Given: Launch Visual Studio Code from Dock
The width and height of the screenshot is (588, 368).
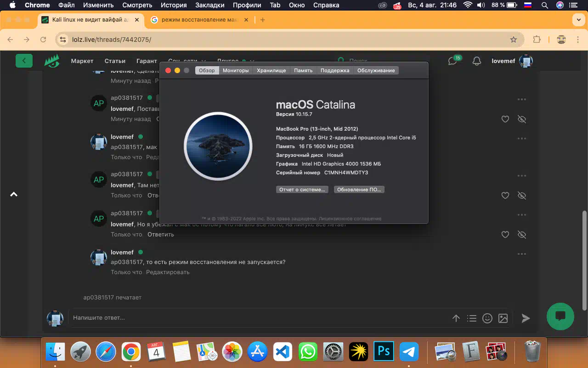Looking at the screenshot, I should pos(283,352).
